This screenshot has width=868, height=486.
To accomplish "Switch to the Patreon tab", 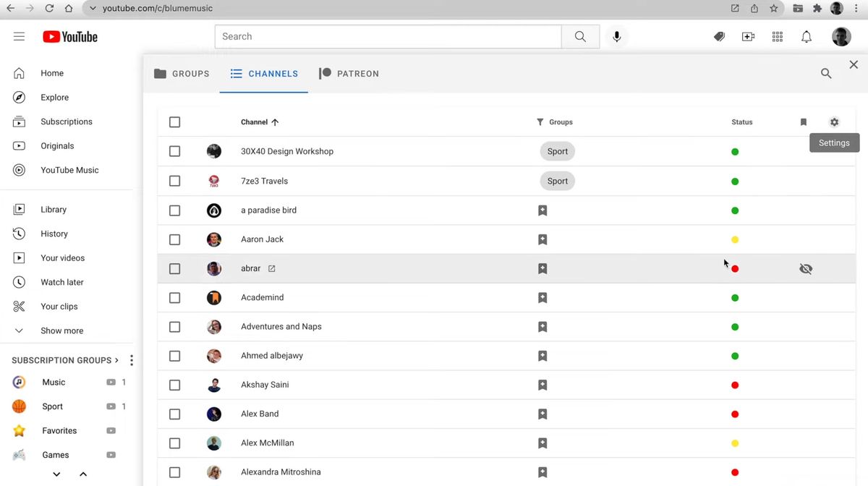I will click(349, 74).
